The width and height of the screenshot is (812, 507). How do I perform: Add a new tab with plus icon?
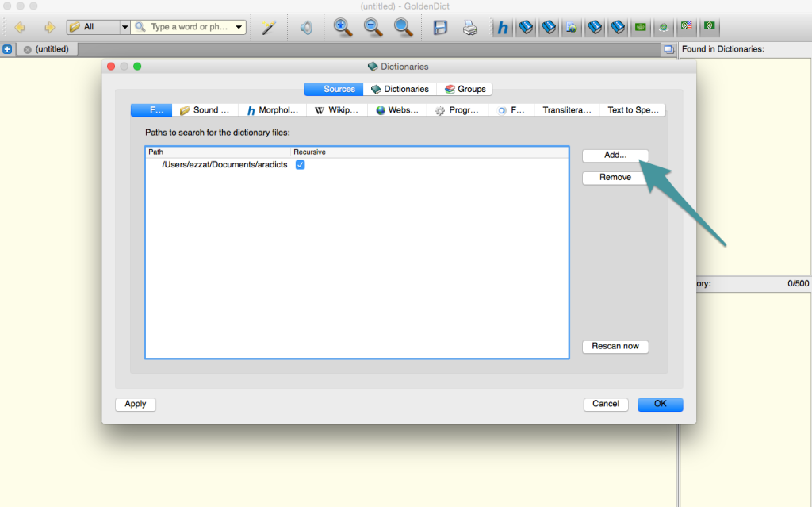(x=7, y=49)
